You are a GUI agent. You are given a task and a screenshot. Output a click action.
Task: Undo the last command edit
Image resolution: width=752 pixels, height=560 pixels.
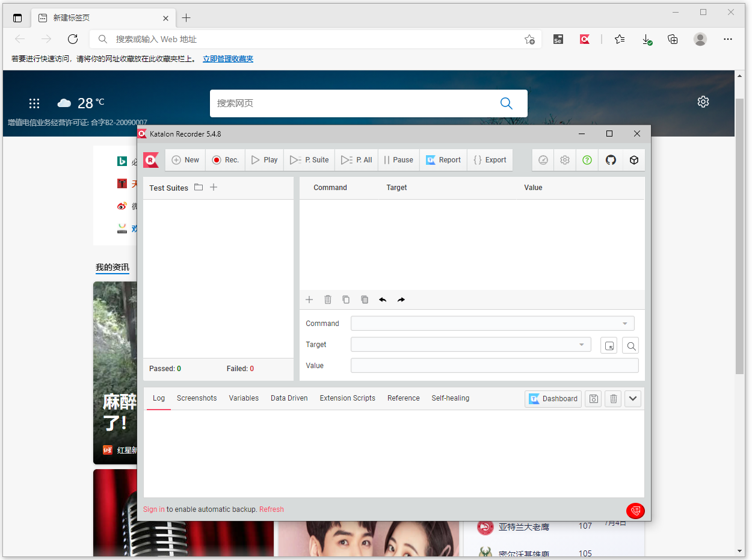383,300
